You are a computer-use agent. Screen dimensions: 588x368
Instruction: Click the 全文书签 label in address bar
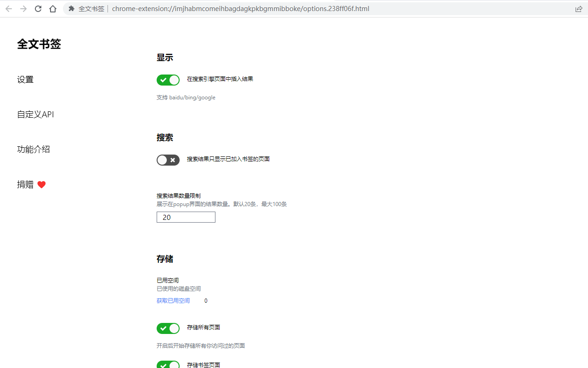click(91, 9)
